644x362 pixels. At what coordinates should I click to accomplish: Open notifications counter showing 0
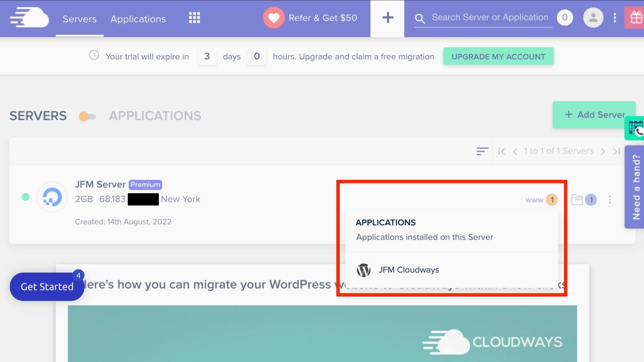pyautogui.click(x=565, y=17)
